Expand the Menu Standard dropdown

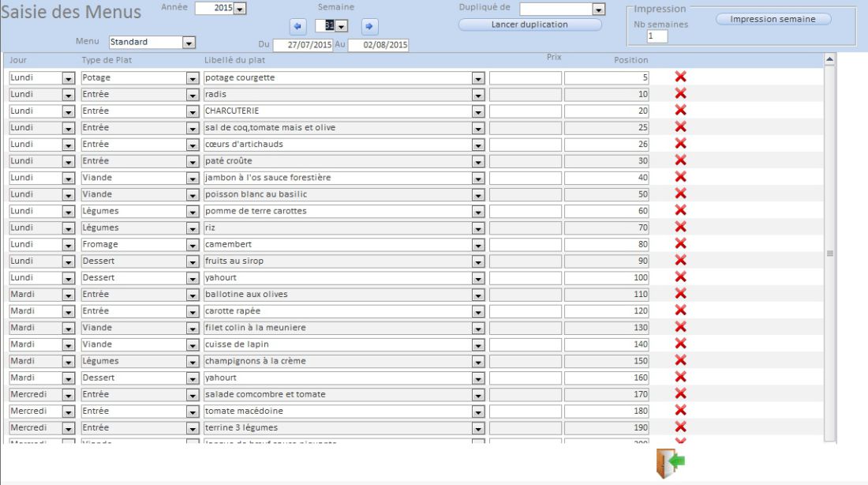(188, 42)
